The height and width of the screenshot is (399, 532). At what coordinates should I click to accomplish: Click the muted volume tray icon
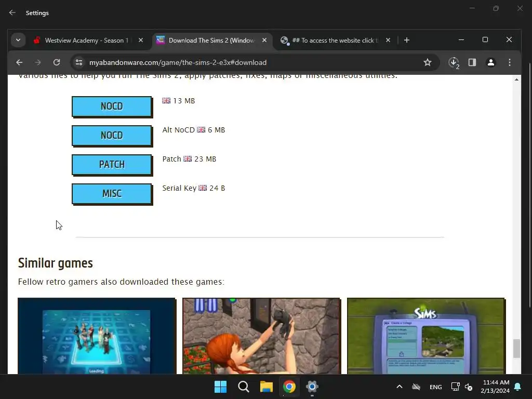[469, 387]
